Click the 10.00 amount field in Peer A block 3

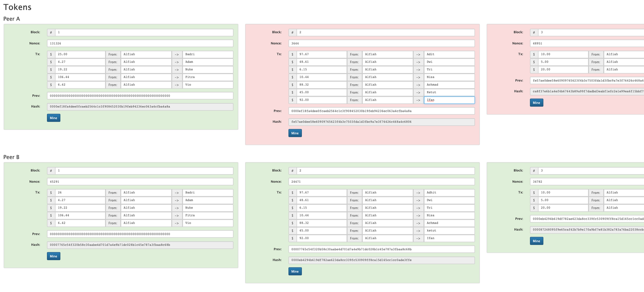[x=563, y=54]
